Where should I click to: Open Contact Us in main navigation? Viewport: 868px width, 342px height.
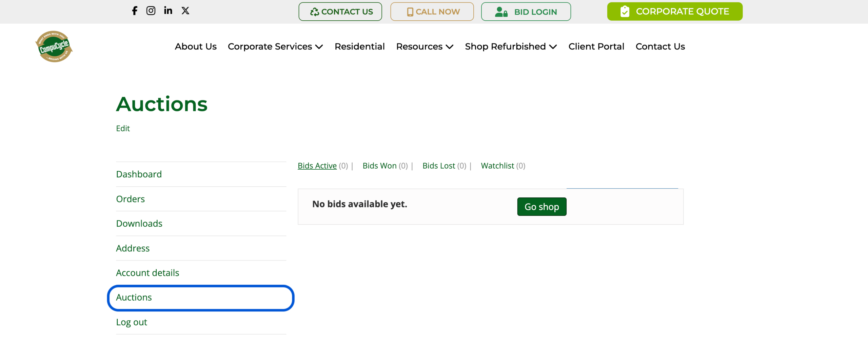click(660, 46)
